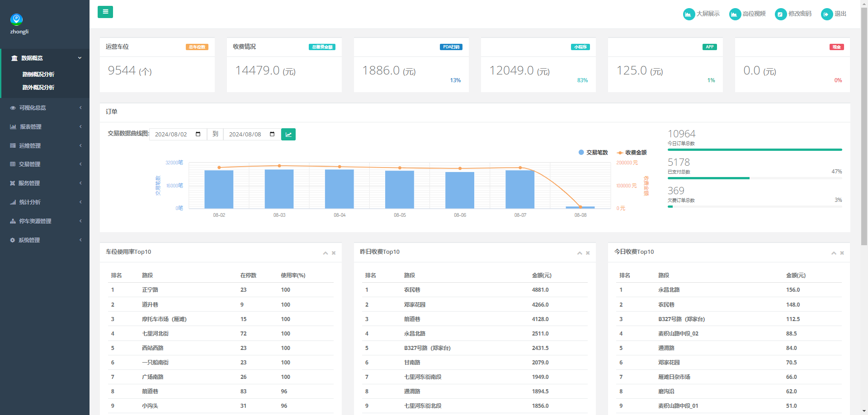Click the gear icon beside 系统管理
Screen dimensions: 868x415
pyautogui.click(x=13, y=240)
